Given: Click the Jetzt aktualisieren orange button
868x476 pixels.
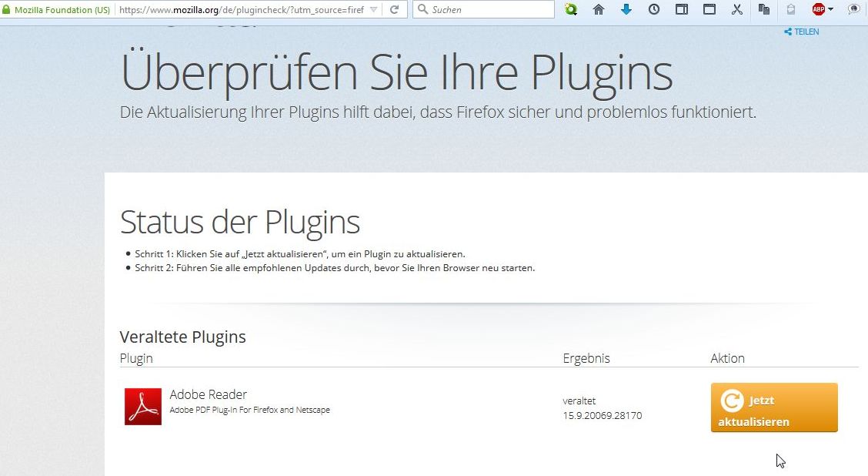Looking at the screenshot, I should click(x=774, y=407).
